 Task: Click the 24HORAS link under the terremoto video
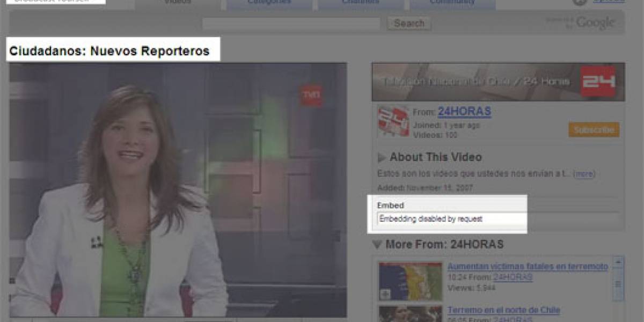tap(513, 277)
